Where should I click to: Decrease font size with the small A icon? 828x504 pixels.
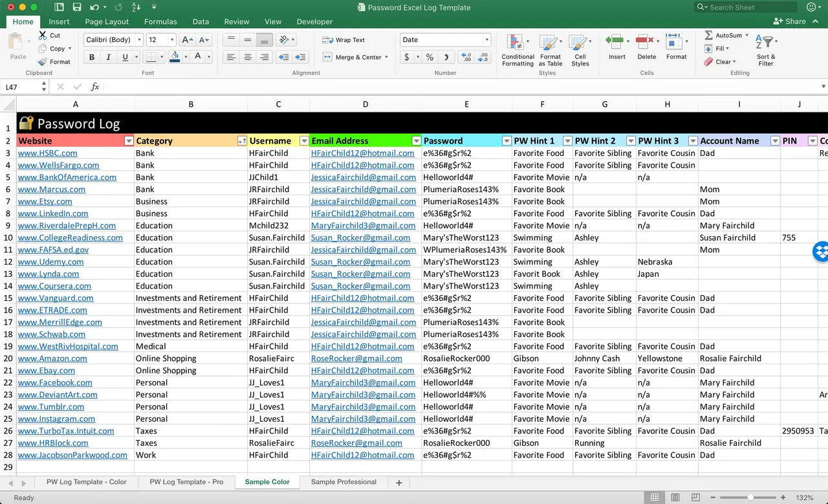click(x=204, y=40)
